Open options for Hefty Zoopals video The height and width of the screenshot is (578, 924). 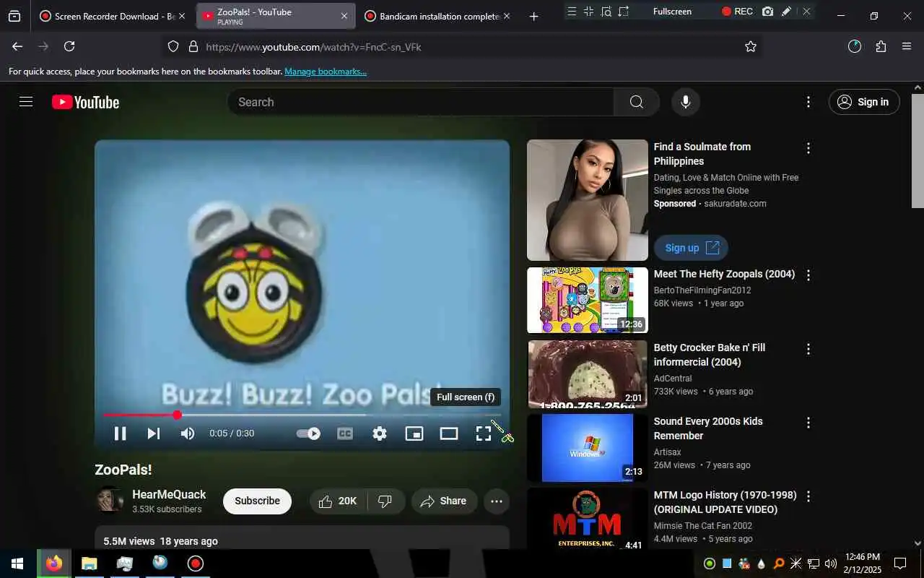click(x=808, y=275)
